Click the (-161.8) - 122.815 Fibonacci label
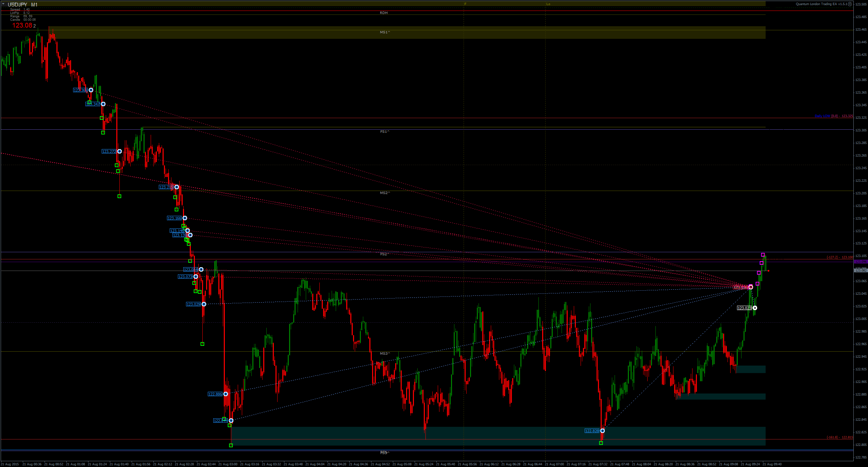 coord(840,437)
